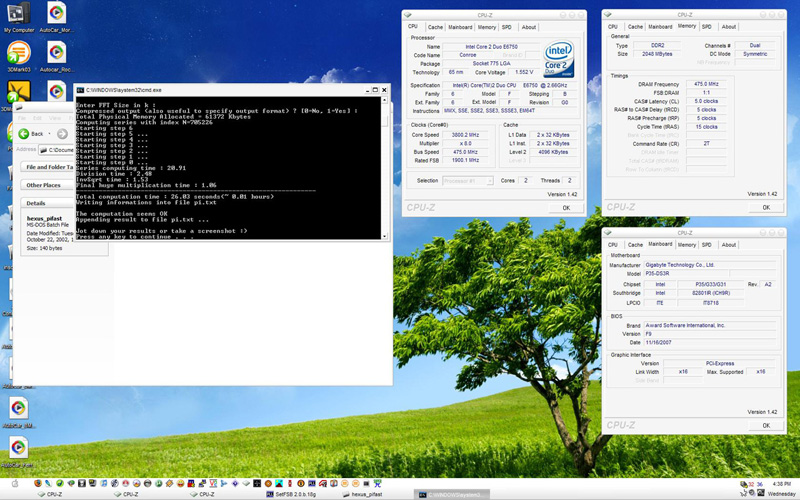Click the CAS# Latency value 5.0 clocks
Image resolution: width=800 pixels, height=500 pixels.
[706, 101]
